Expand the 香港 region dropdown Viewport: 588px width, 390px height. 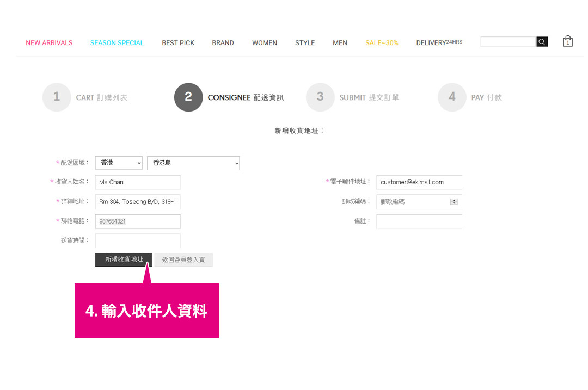(x=119, y=163)
